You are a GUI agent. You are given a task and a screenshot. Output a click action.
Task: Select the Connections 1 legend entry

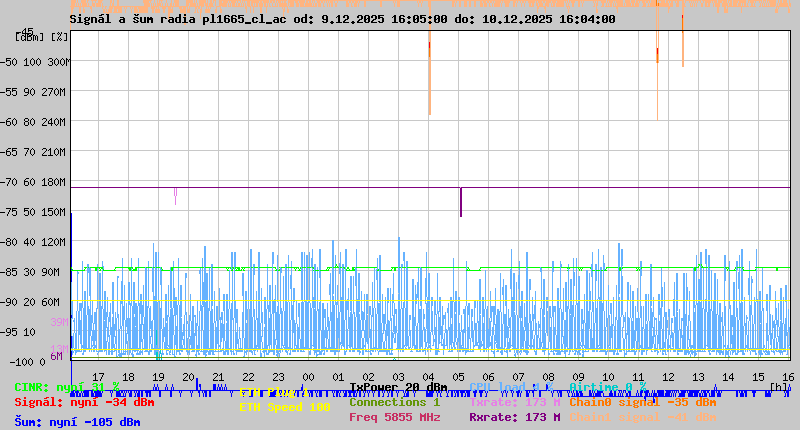[394, 401]
